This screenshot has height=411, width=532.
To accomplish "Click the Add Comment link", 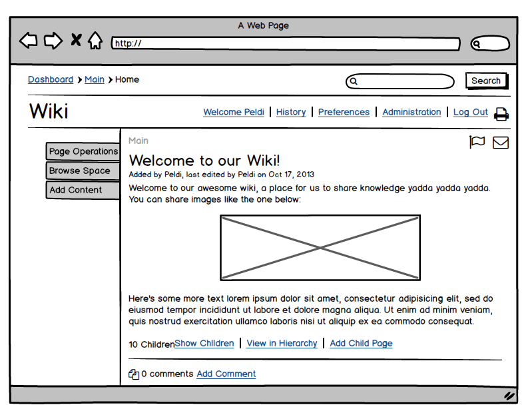I will click(x=226, y=374).
